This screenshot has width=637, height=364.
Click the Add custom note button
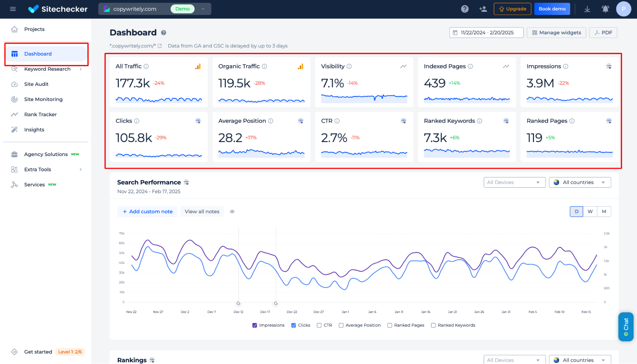[148, 211]
